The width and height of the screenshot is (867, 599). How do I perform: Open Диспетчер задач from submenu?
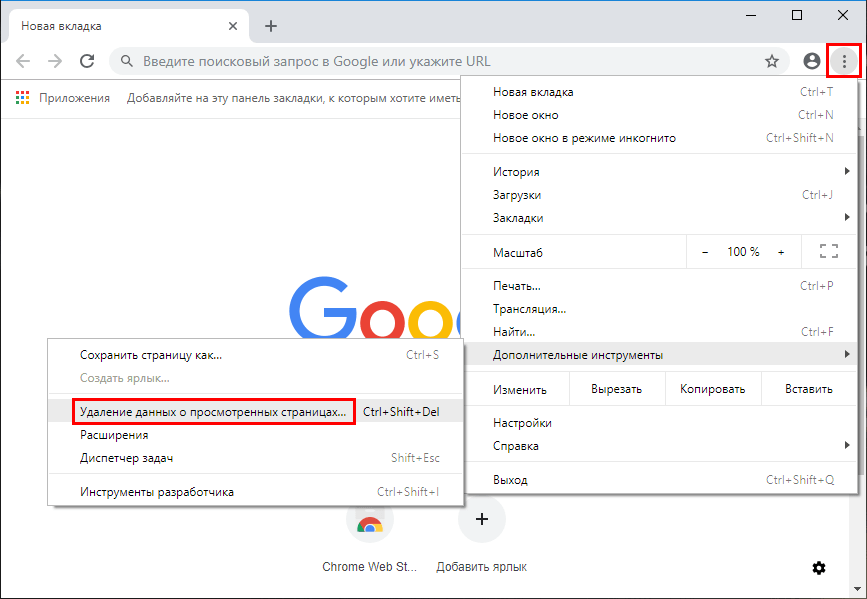coord(255,458)
